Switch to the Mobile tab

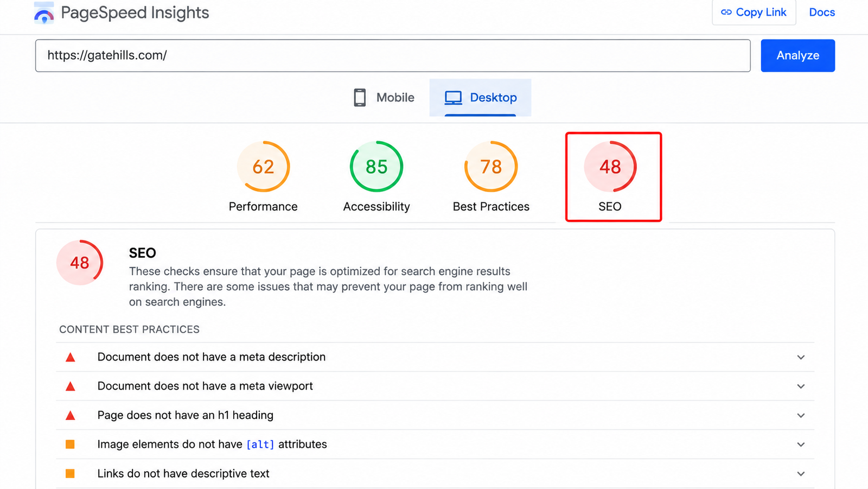[384, 98]
